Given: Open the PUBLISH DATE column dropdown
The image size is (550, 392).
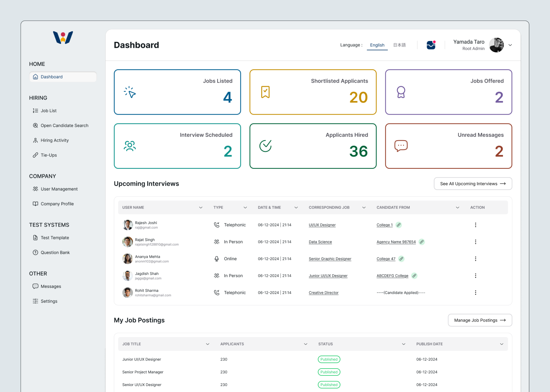Looking at the screenshot, I should coord(502,344).
